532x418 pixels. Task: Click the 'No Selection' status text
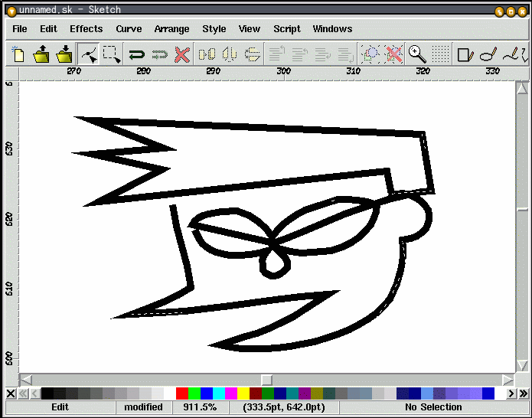click(x=433, y=407)
